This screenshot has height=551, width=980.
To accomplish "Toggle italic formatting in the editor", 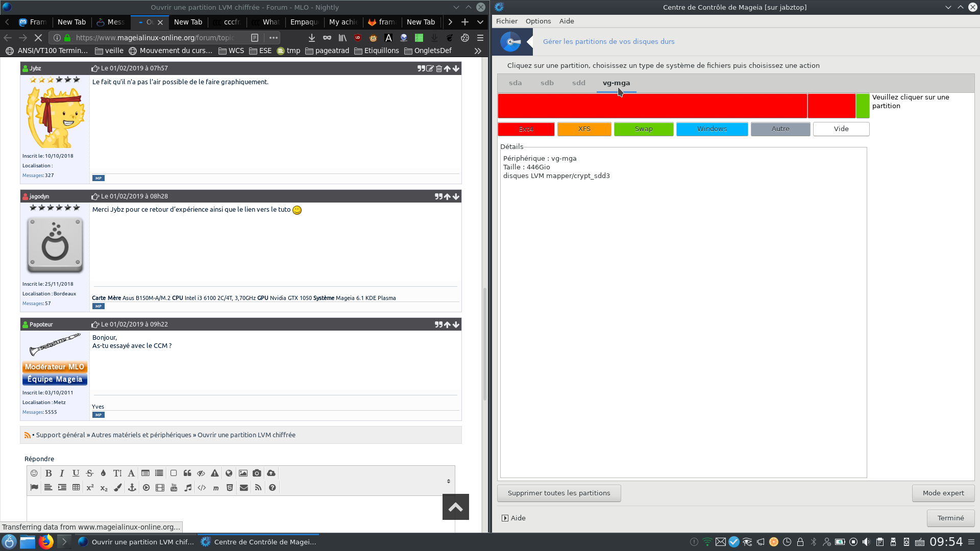I will point(62,473).
